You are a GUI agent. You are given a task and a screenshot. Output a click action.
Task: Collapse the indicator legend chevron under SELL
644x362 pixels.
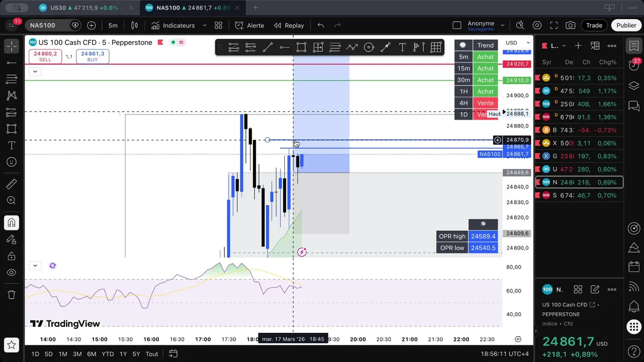(x=35, y=71)
